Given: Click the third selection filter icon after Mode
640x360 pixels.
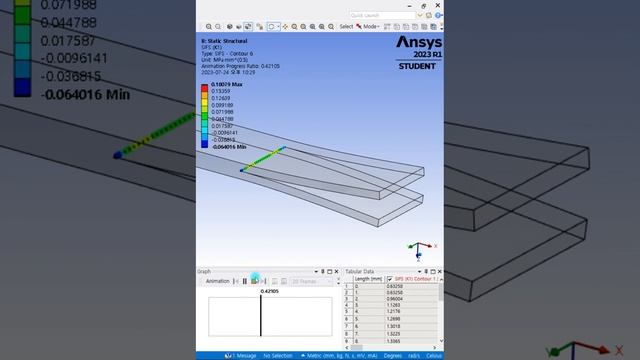Looking at the screenshot, I should (406, 27).
